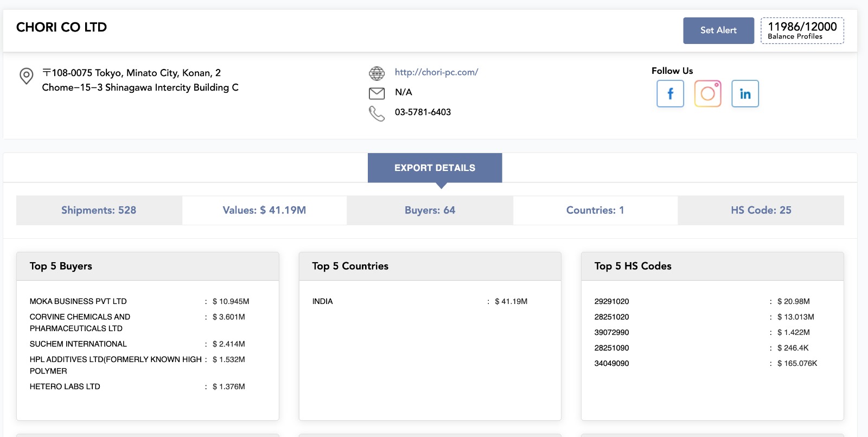Click the phone number 03-5781-6403
The height and width of the screenshot is (437, 868).
pyautogui.click(x=423, y=112)
